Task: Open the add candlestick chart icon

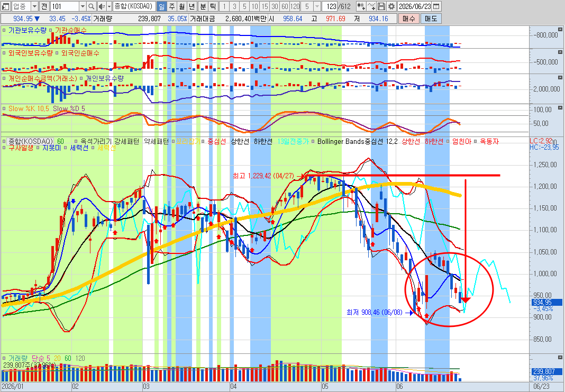Action: (361, 6)
